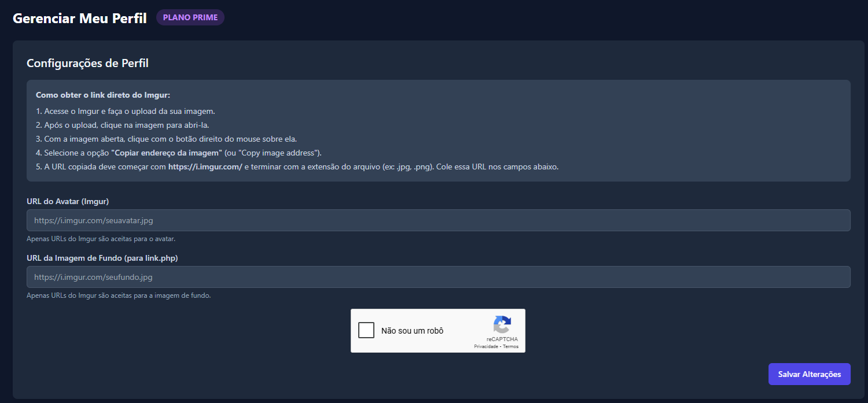
Task: Click bold "https://i.imgur.com/" text in step 5
Action: click(x=205, y=167)
